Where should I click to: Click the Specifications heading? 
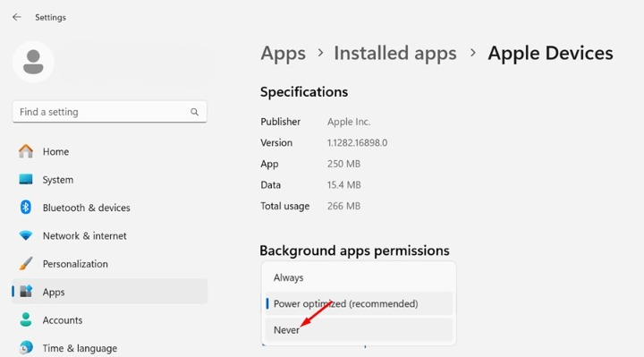click(x=304, y=91)
